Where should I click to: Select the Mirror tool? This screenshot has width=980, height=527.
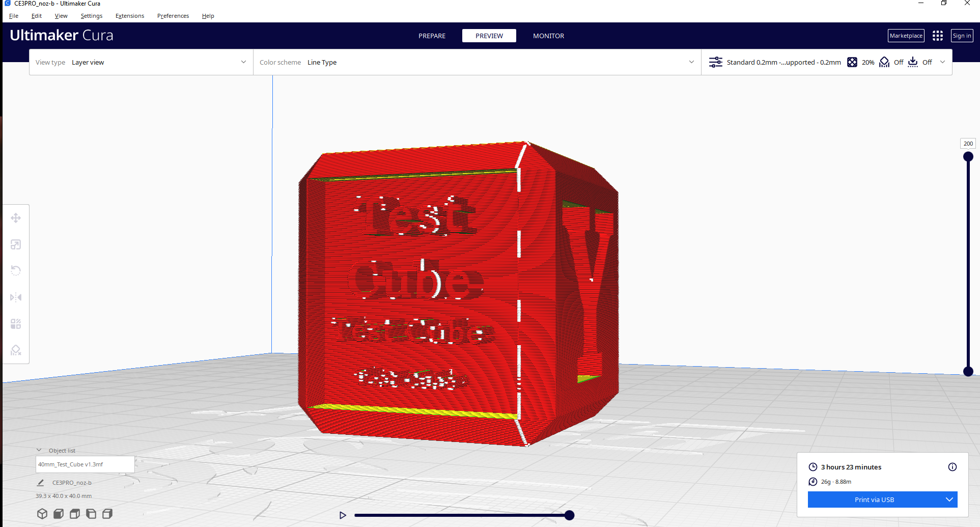[x=16, y=297]
